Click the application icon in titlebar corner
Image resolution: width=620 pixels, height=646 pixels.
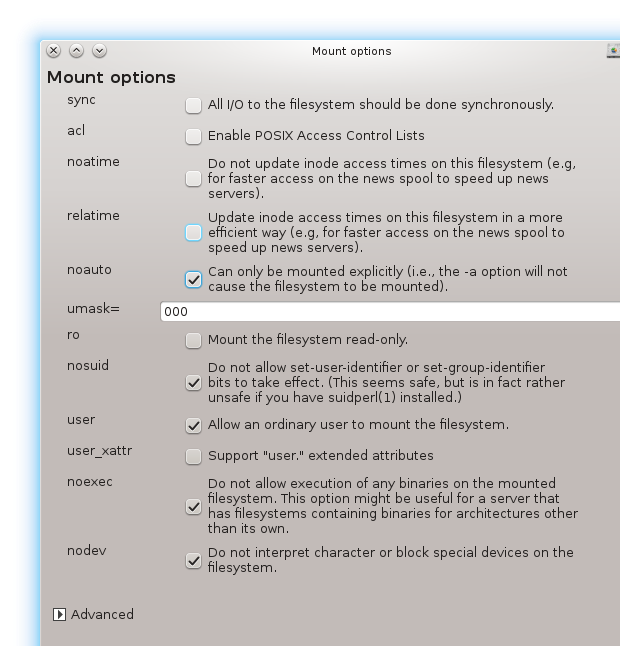pyautogui.click(x=613, y=51)
